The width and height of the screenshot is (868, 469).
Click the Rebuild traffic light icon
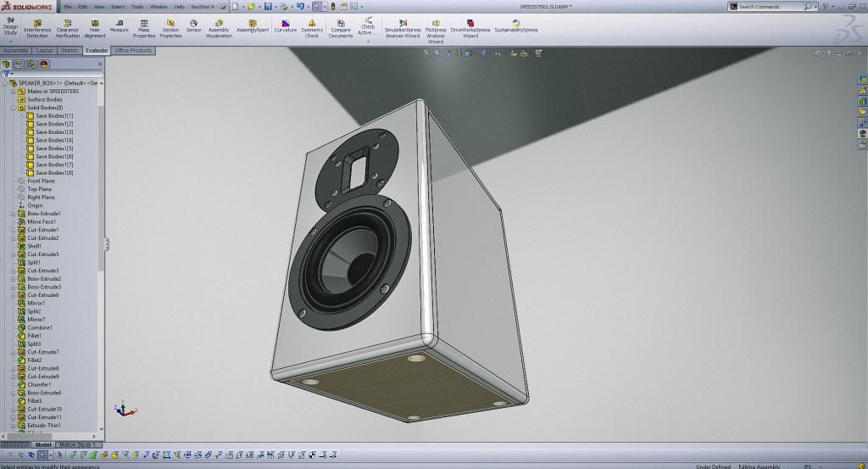point(332,7)
